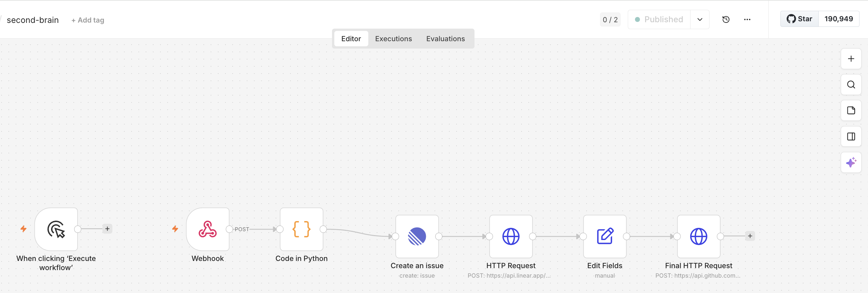Switch to the Evaluations tab

click(x=445, y=39)
